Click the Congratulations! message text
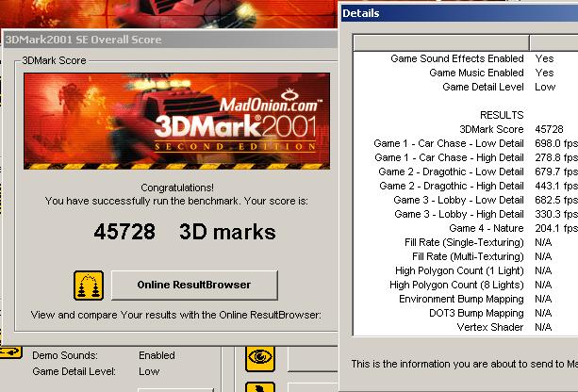578x392 pixels. [x=177, y=188]
